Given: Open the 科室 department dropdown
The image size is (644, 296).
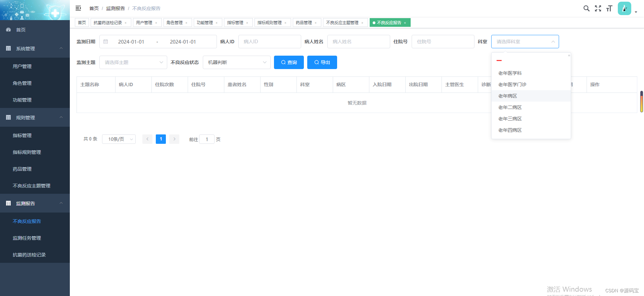Looking at the screenshot, I should pyautogui.click(x=525, y=42).
